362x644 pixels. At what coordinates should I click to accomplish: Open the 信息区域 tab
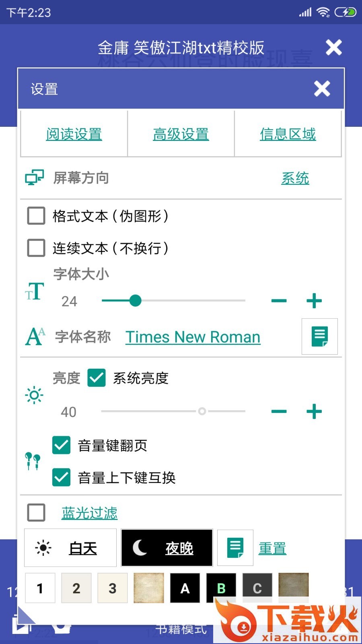288,134
